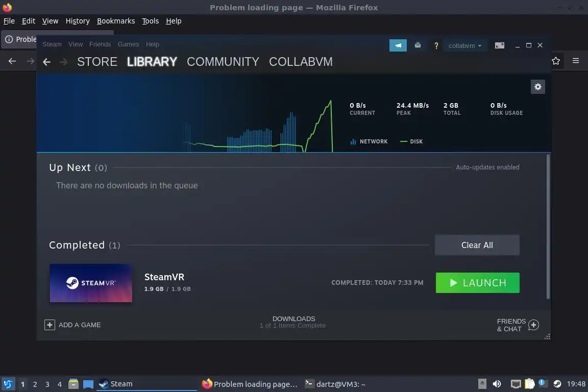Click 'Auto-updates enabled' text
Screen dimensions: 588x392
click(487, 167)
